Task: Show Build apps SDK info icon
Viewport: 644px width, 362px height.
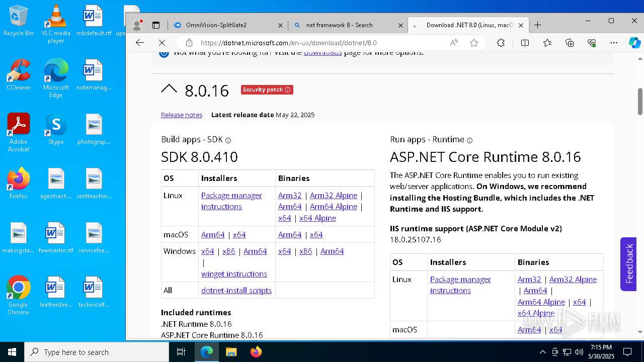Action: click(228, 140)
